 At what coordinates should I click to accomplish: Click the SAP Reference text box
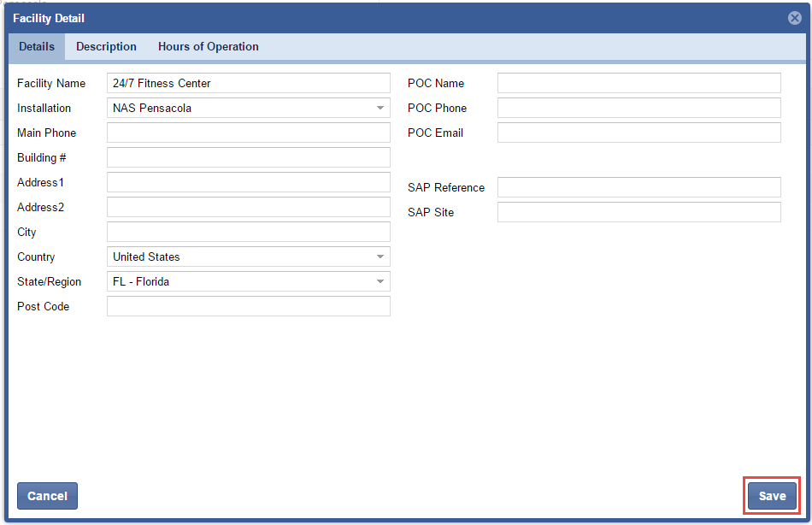(x=638, y=188)
